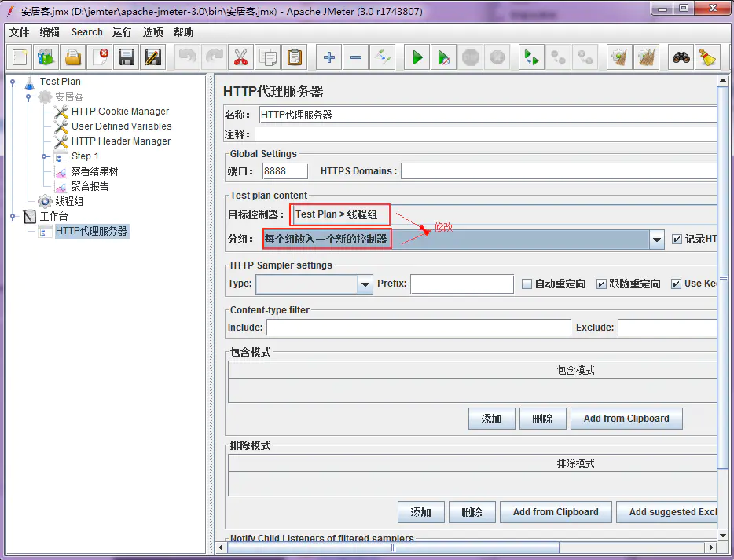
Task: Click the Clear results broom icon
Action: click(619, 57)
